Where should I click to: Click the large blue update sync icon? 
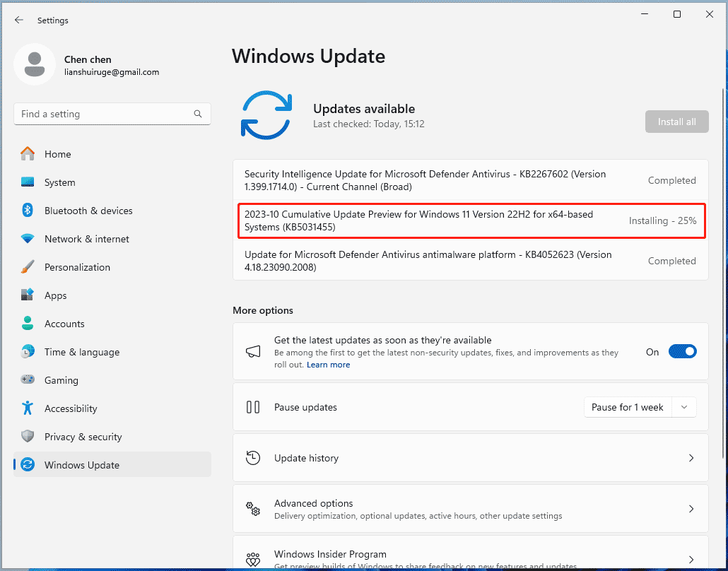click(x=266, y=115)
